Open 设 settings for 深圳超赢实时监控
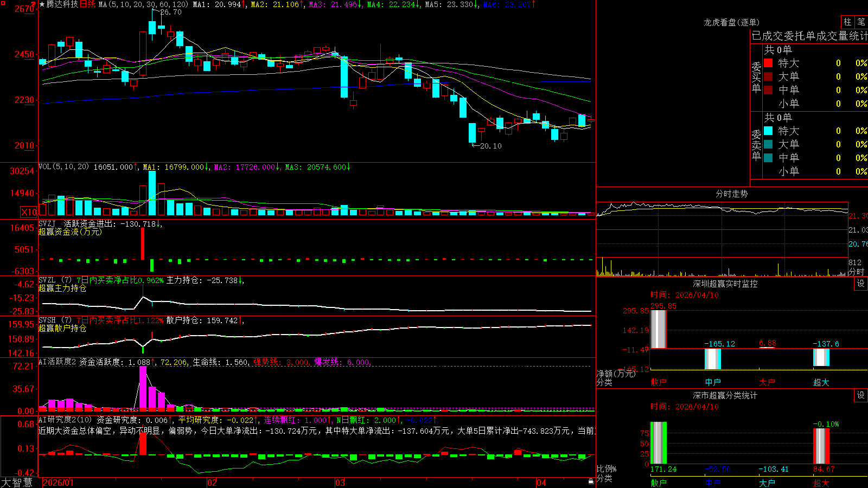The image size is (868, 488). coord(861,284)
